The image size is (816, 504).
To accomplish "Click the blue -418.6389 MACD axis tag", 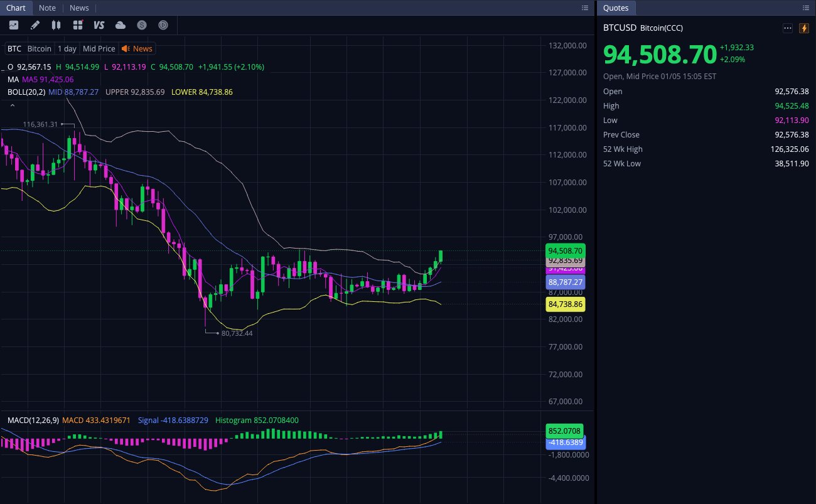I will pyautogui.click(x=566, y=442).
